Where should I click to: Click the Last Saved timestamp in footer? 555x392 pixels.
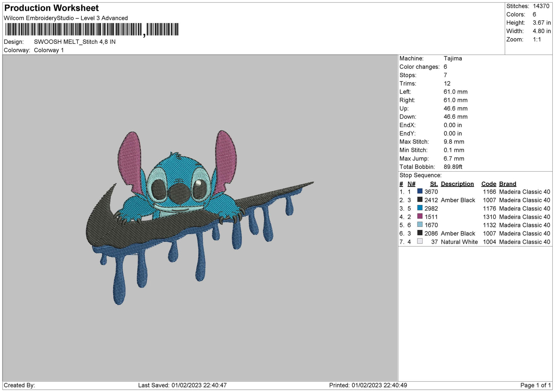click(x=182, y=385)
